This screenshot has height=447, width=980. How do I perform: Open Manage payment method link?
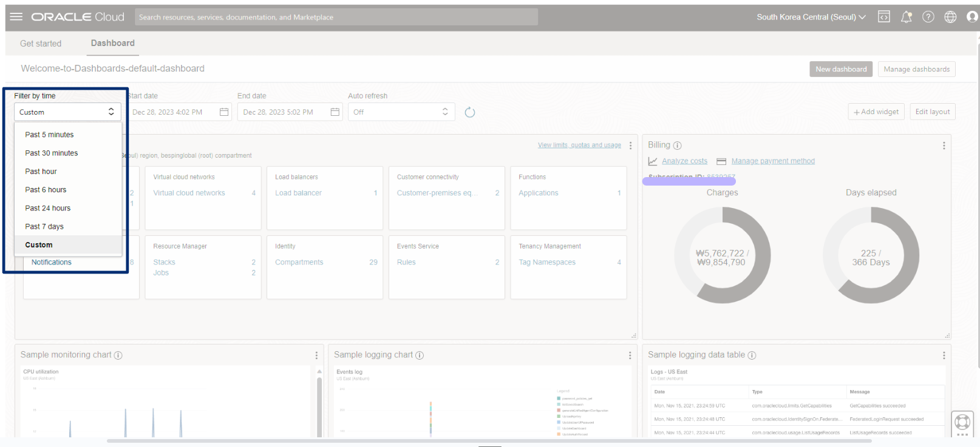tap(773, 161)
